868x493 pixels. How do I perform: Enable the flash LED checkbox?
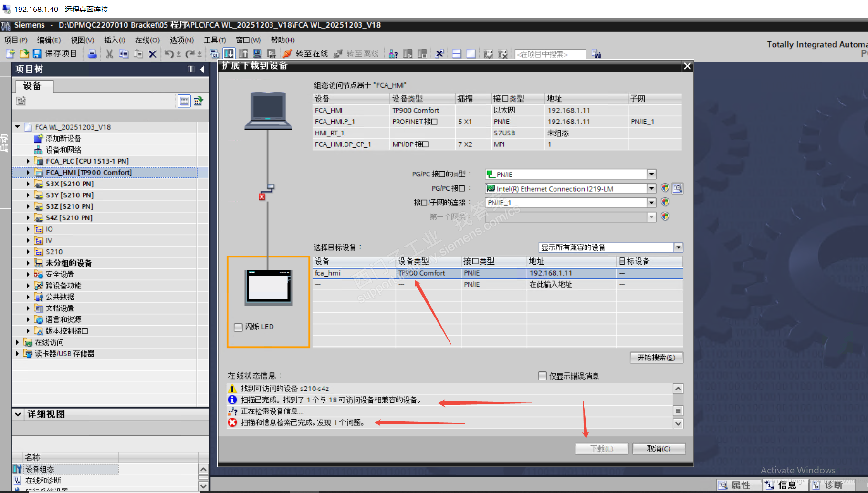tap(238, 327)
